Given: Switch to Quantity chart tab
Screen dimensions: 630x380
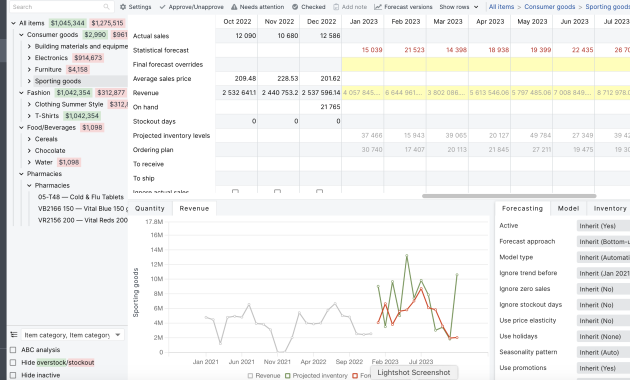Looking at the screenshot, I should [150, 208].
